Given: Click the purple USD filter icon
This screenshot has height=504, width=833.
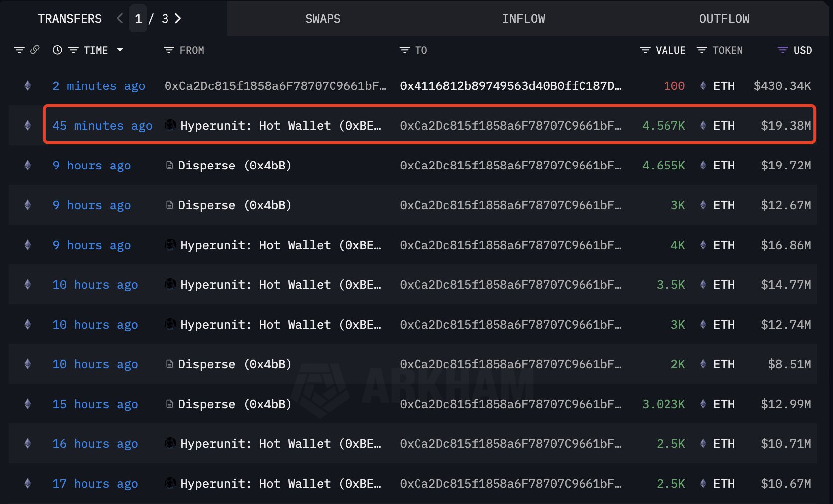Looking at the screenshot, I should pos(783,50).
